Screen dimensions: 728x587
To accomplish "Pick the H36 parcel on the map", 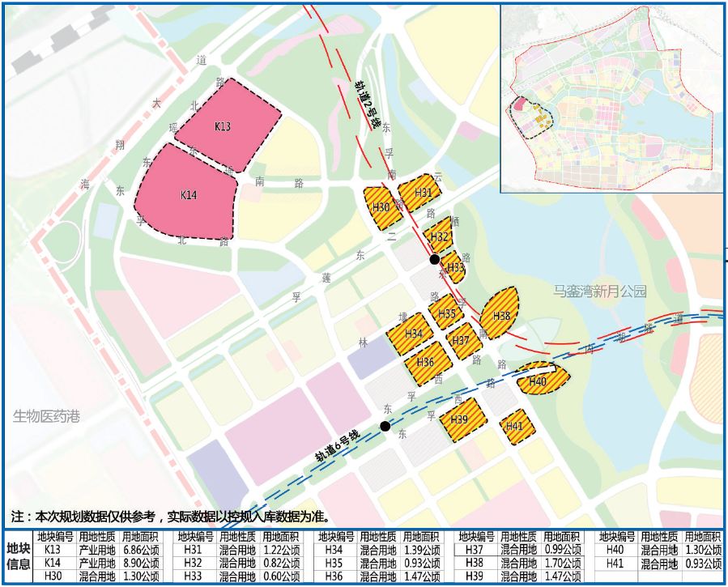I will coord(428,364).
